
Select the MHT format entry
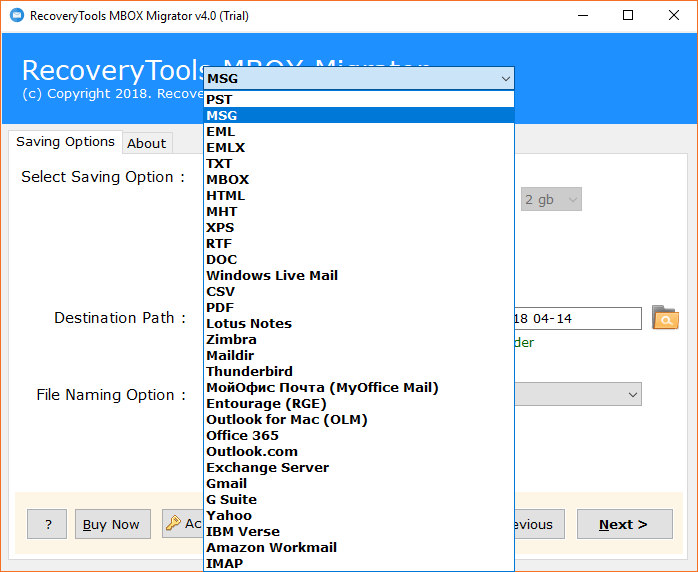point(359,211)
